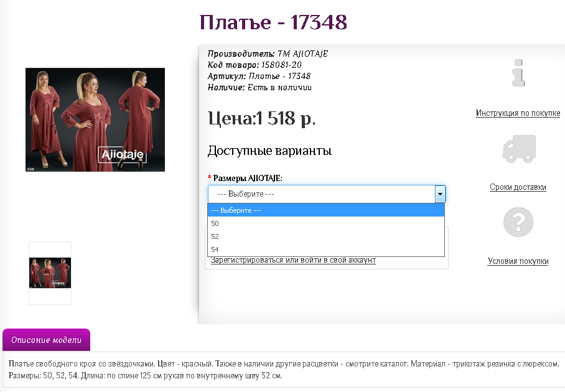
Task: Click the question mark icon
Action: pos(518,222)
